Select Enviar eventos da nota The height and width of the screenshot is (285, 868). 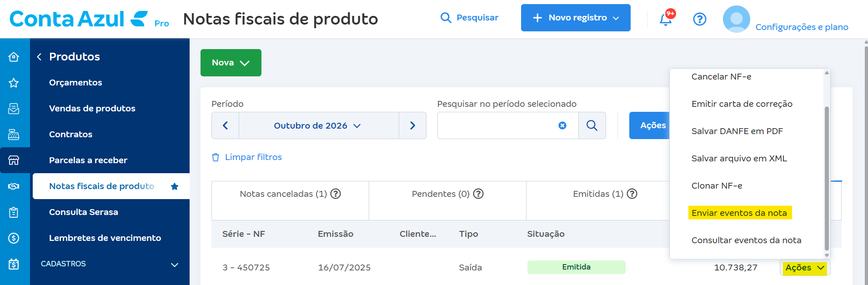click(x=739, y=213)
